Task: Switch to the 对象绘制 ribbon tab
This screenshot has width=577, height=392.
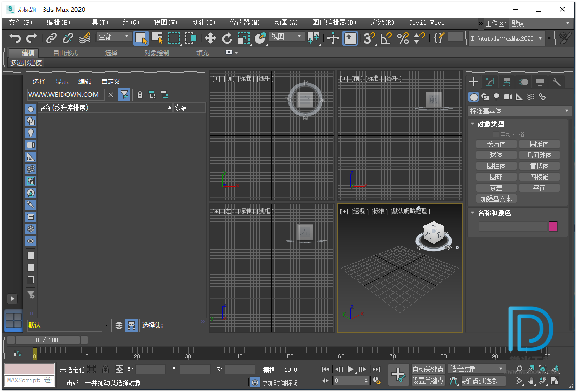Action: [157, 53]
